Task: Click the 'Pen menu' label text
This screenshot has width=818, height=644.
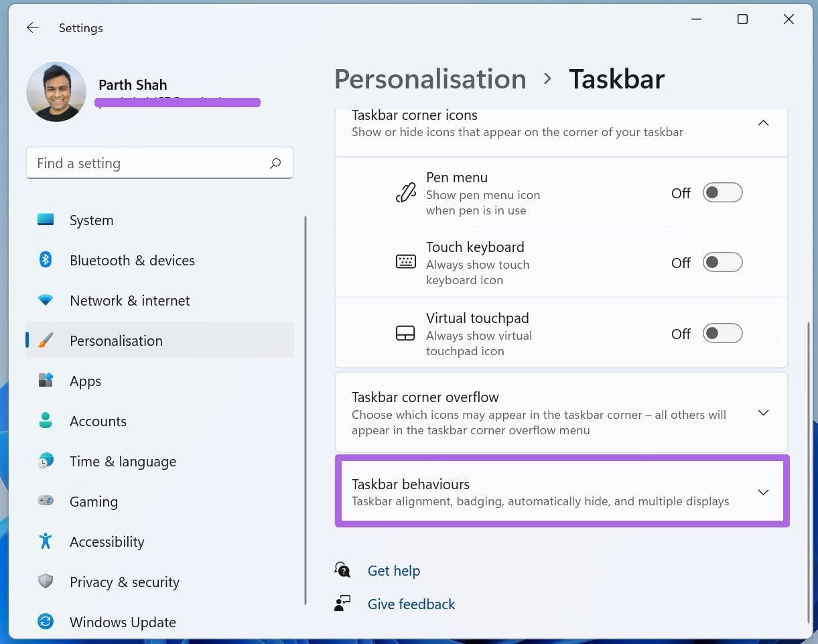Action: tap(457, 177)
